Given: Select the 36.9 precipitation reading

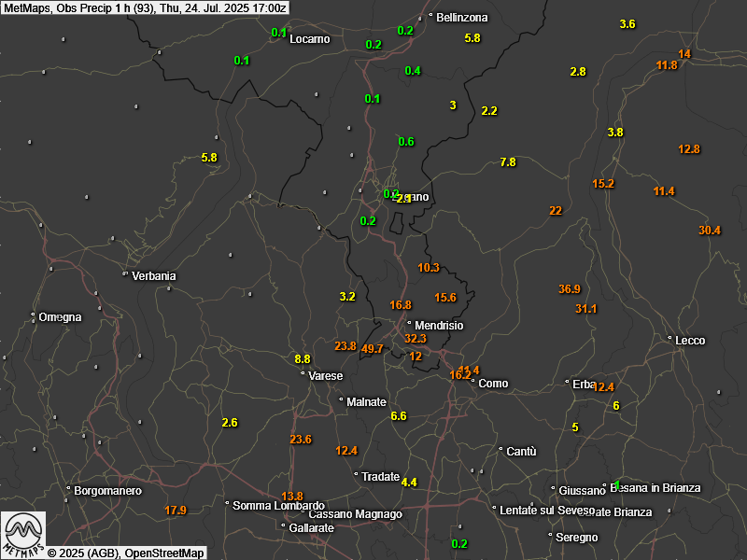Looking at the screenshot, I should click(x=570, y=289).
